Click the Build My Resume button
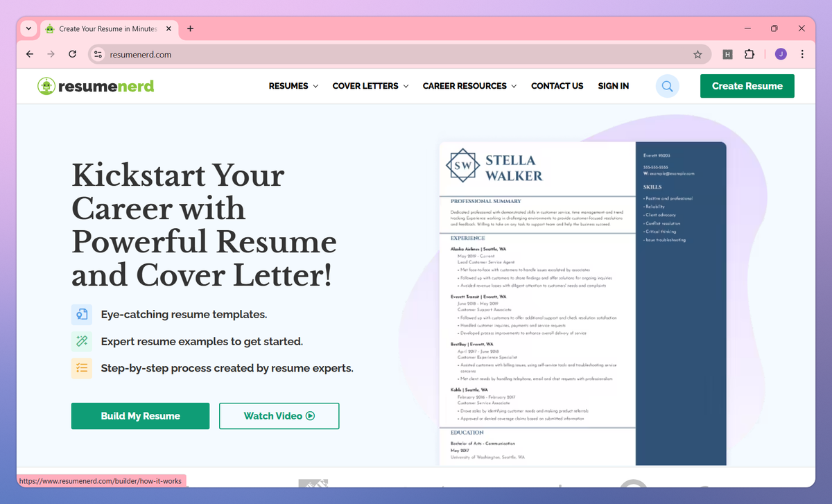The width and height of the screenshot is (832, 504). (x=140, y=416)
